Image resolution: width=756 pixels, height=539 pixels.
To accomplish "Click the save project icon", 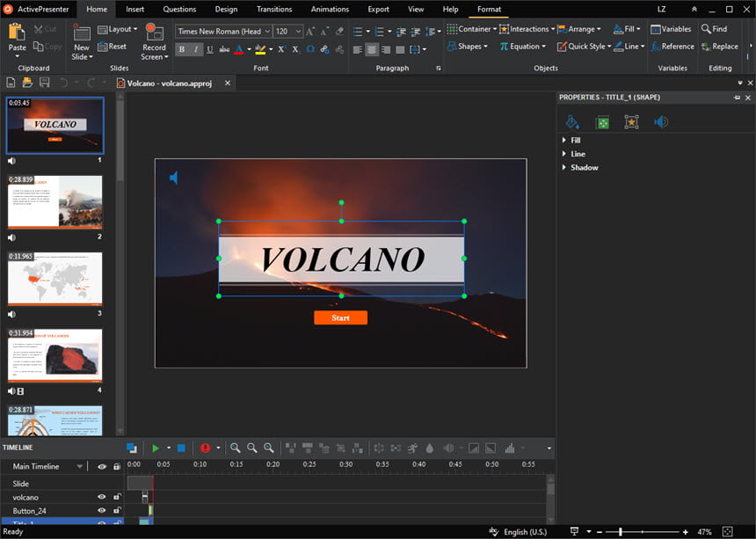I will click(x=44, y=83).
